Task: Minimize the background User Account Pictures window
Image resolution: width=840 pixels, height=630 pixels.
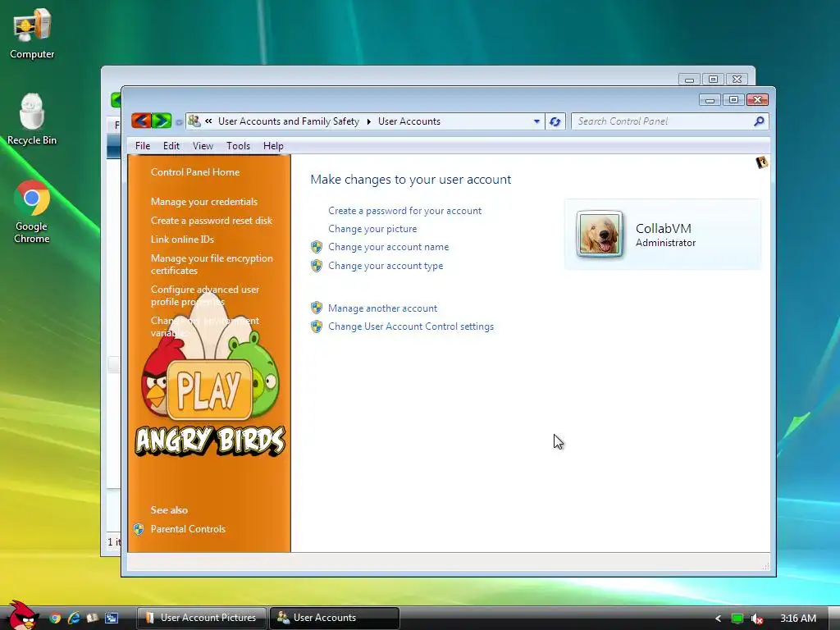Action: tap(689, 80)
